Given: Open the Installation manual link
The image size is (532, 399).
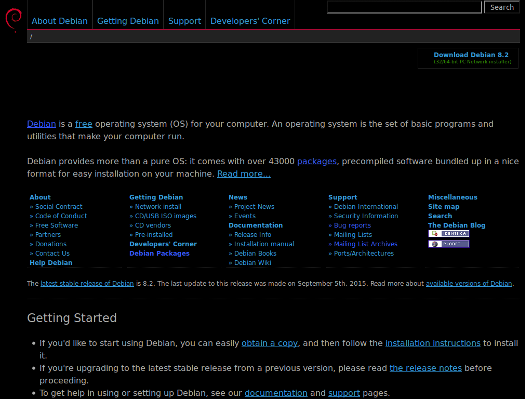Looking at the screenshot, I should (x=264, y=244).
